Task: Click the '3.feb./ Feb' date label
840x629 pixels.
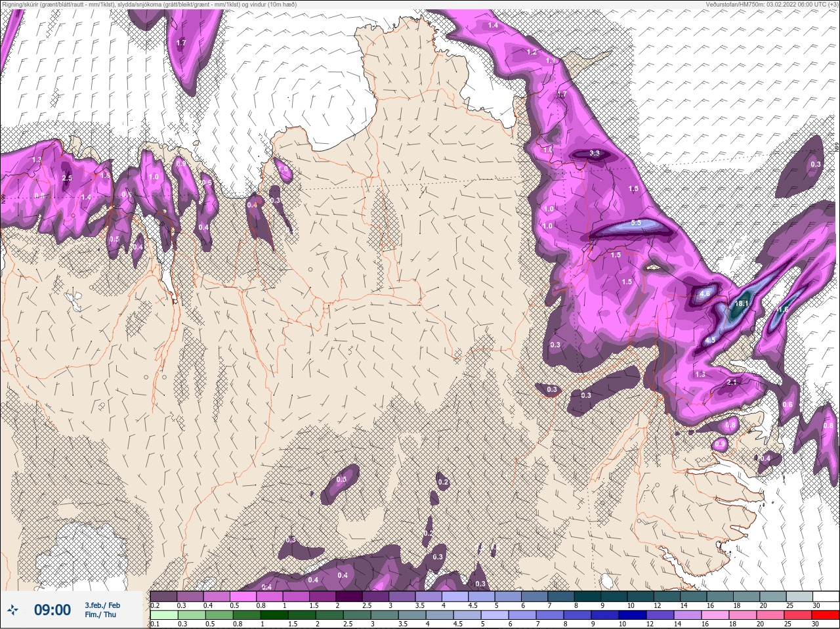Action: [x=102, y=605]
